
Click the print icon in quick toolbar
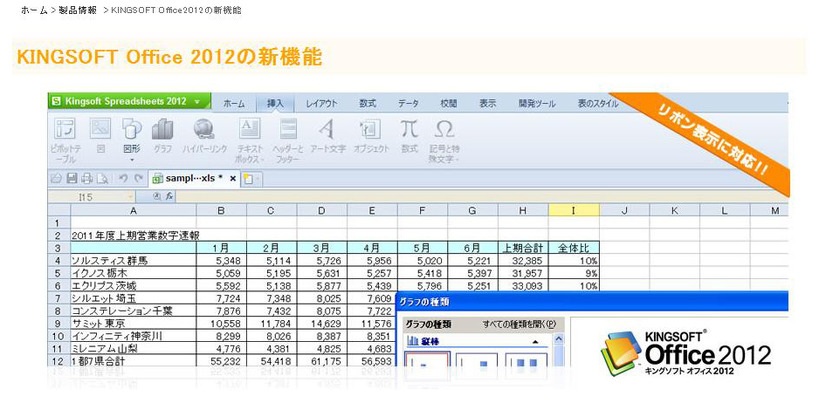coord(86,179)
